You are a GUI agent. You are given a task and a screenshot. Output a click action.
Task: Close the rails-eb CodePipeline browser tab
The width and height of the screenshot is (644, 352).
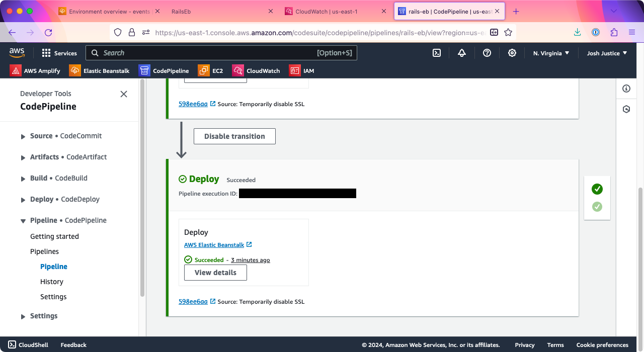pyautogui.click(x=498, y=11)
